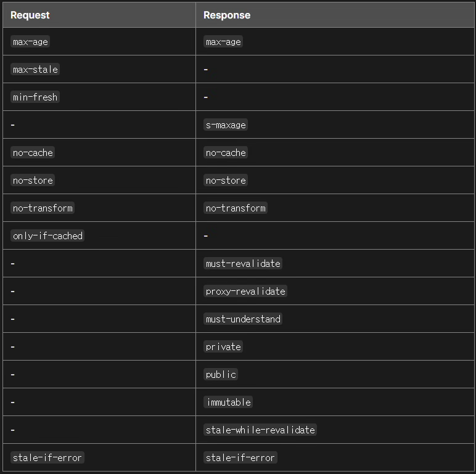This screenshot has width=476, height=474.
Task: Select the public response directive
Action: pyautogui.click(x=221, y=375)
